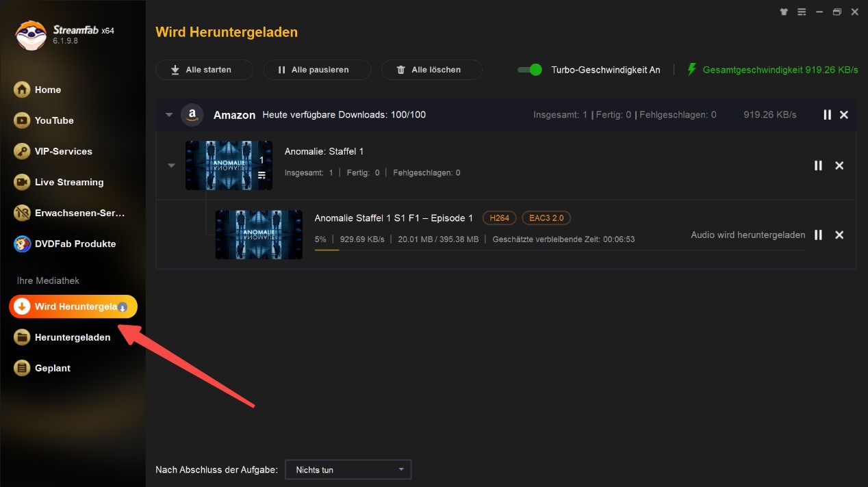Click the '929.69 KB/s' episode speed

click(x=361, y=239)
